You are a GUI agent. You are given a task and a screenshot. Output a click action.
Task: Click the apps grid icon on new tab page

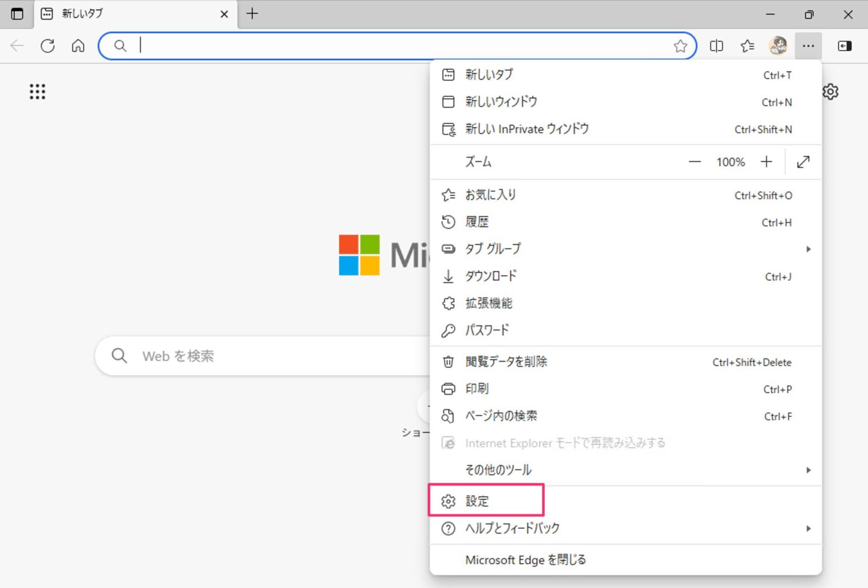tap(37, 92)
